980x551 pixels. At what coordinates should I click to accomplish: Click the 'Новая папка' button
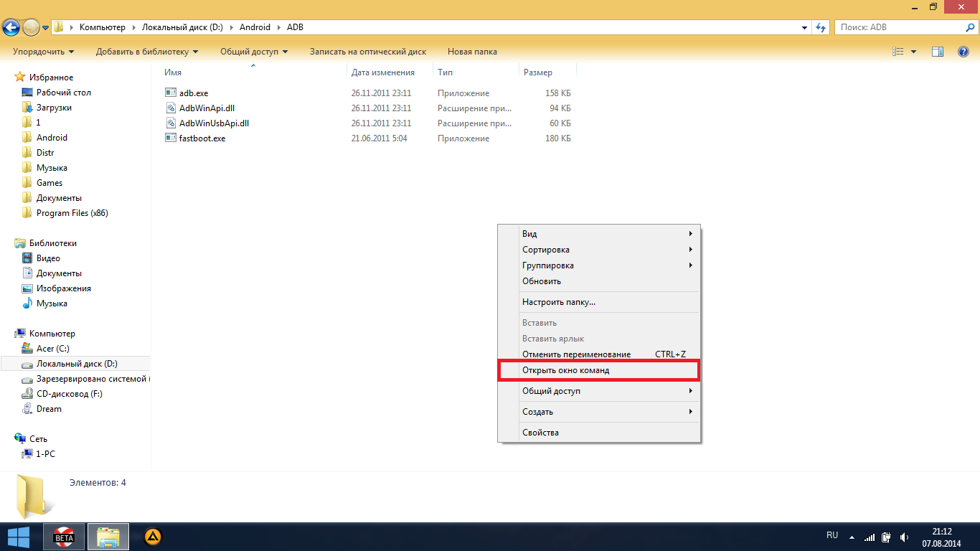click(472, 52)
